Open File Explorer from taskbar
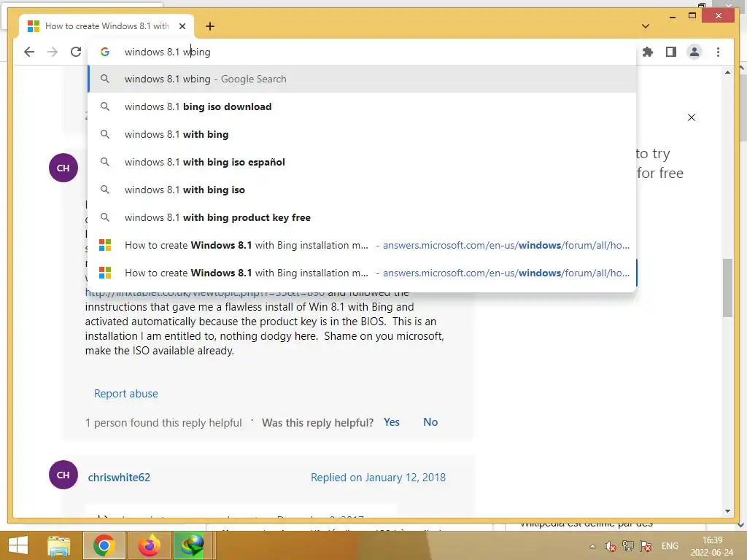Viewport: 747px width, 560px height. click(59, 545)
